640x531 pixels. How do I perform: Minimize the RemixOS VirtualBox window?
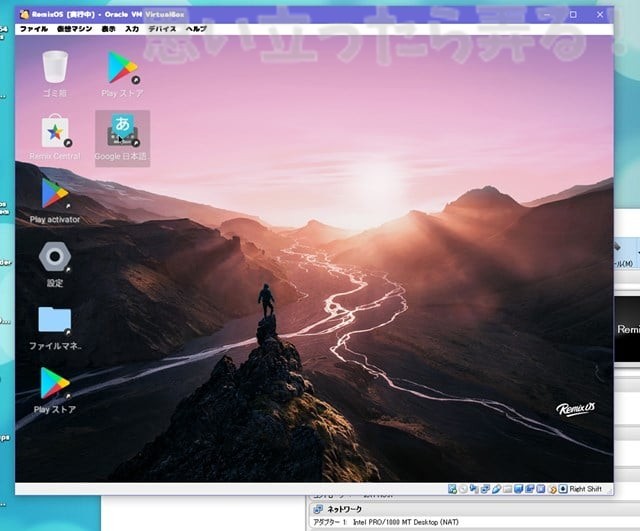pyautogui.click(x=547, y=14)
